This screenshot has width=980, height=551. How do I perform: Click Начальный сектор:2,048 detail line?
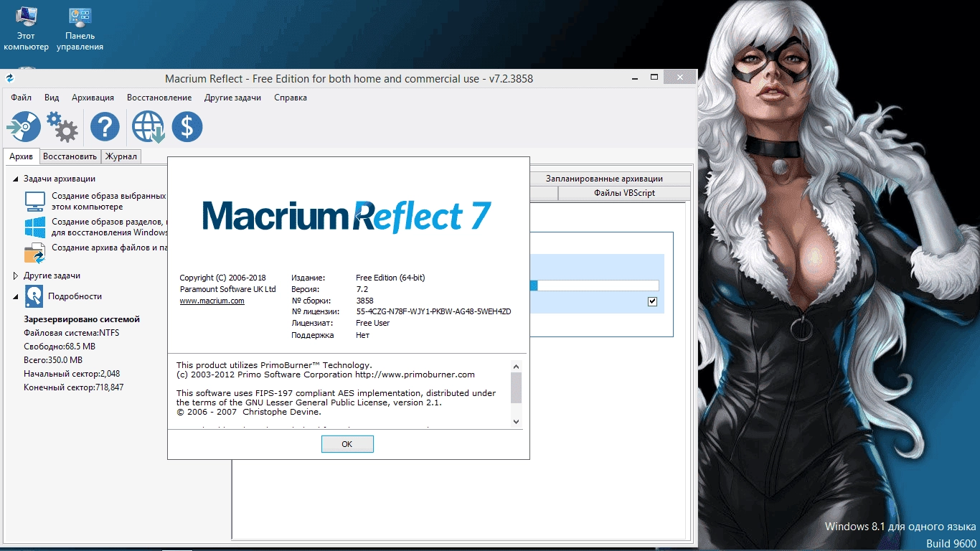pos(72,374)
